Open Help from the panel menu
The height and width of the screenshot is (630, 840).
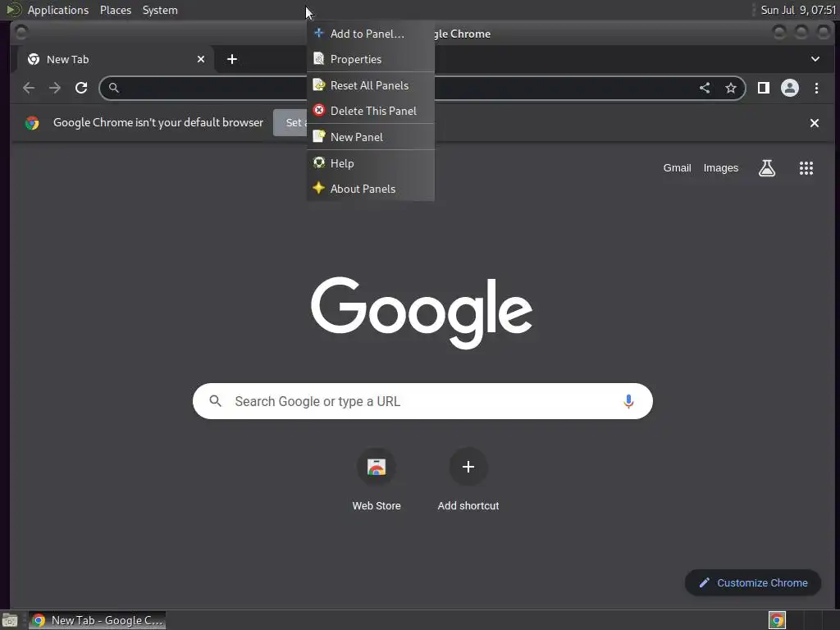point(370,163)
